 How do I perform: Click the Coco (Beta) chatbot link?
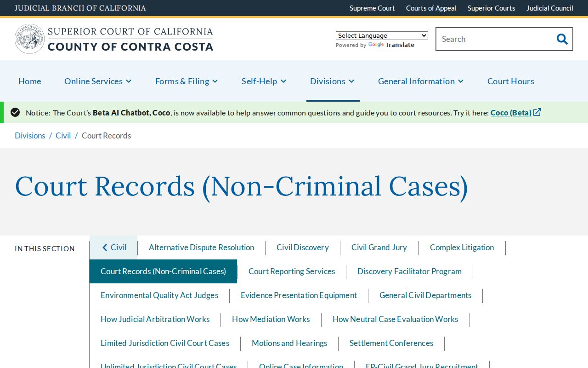click(x=511, y=112)
